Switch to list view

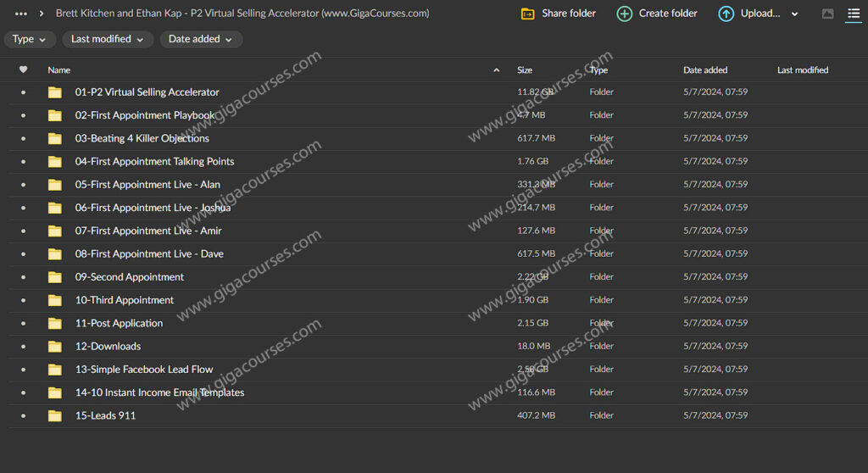[854, 14]
